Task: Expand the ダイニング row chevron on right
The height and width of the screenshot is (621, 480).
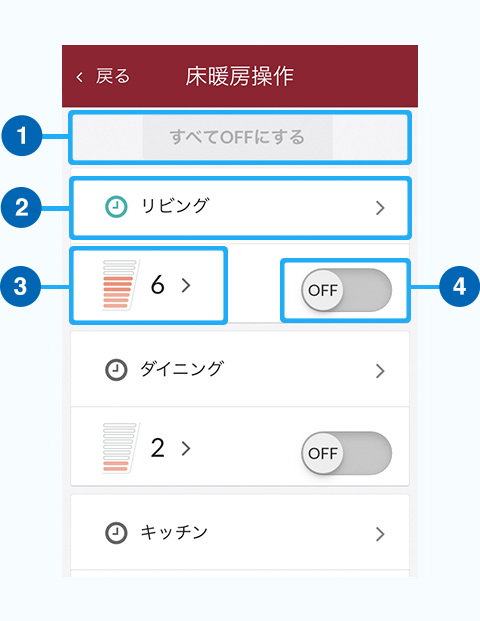Action: (380, 371)
